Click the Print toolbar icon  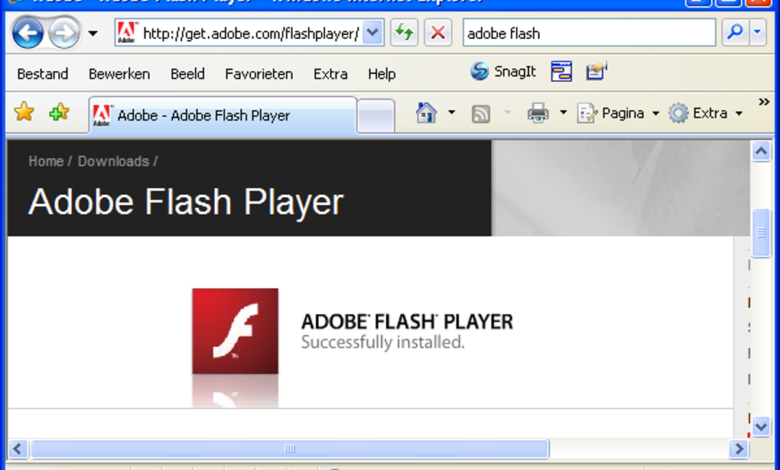538,113
